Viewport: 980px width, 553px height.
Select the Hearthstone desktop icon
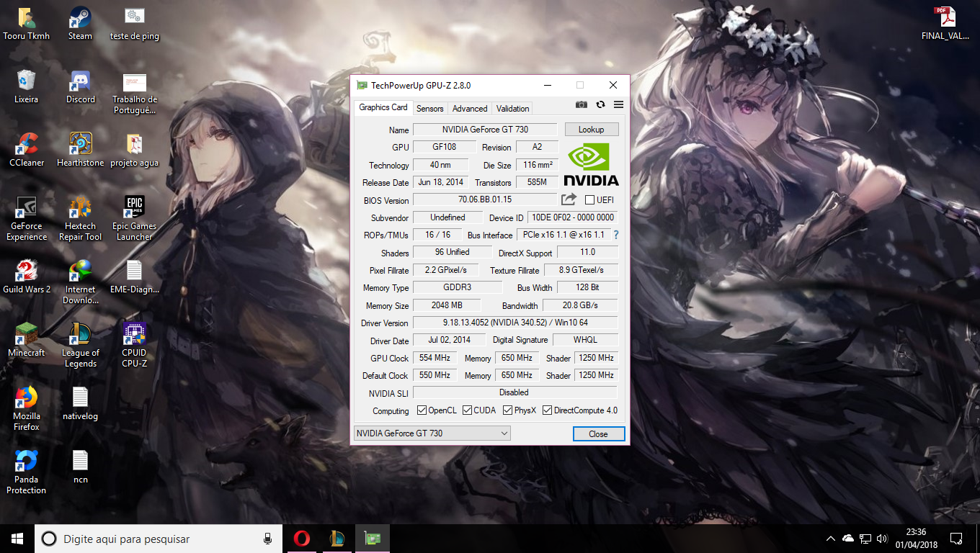(x=81, y=150)
